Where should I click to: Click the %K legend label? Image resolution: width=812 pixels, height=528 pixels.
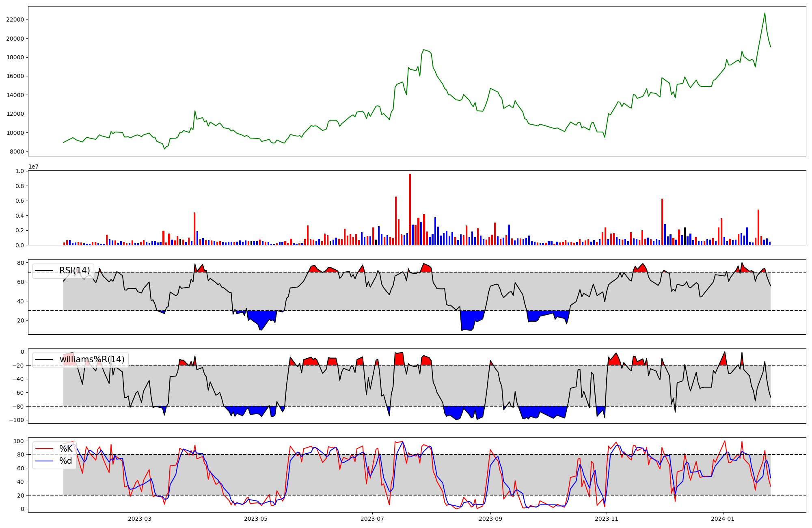tap(66, 448)
